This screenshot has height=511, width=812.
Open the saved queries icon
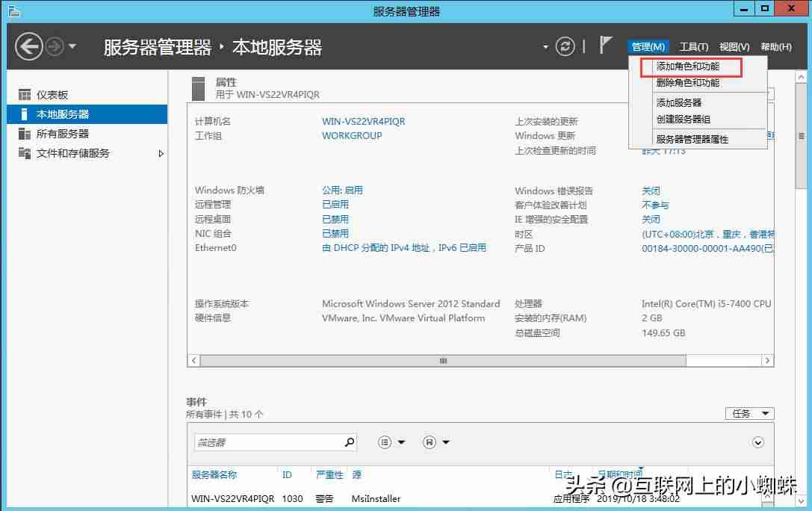point(430,442)
